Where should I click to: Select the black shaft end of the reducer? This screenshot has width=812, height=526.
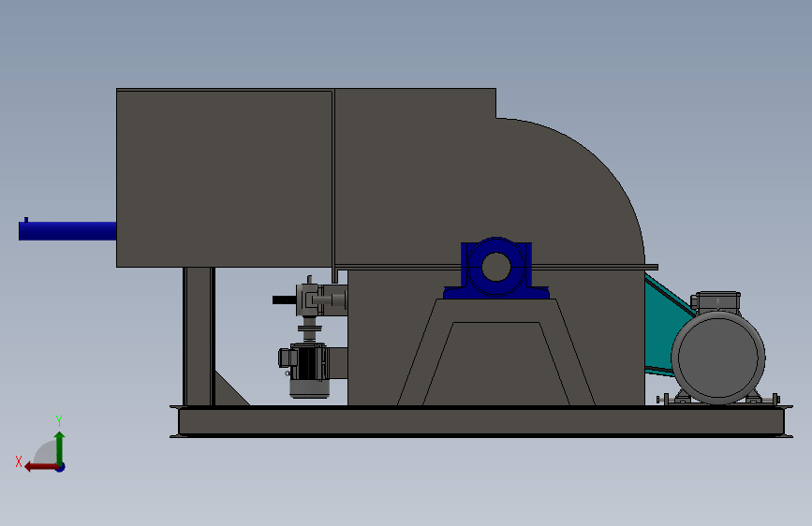(x=284, y=300)
